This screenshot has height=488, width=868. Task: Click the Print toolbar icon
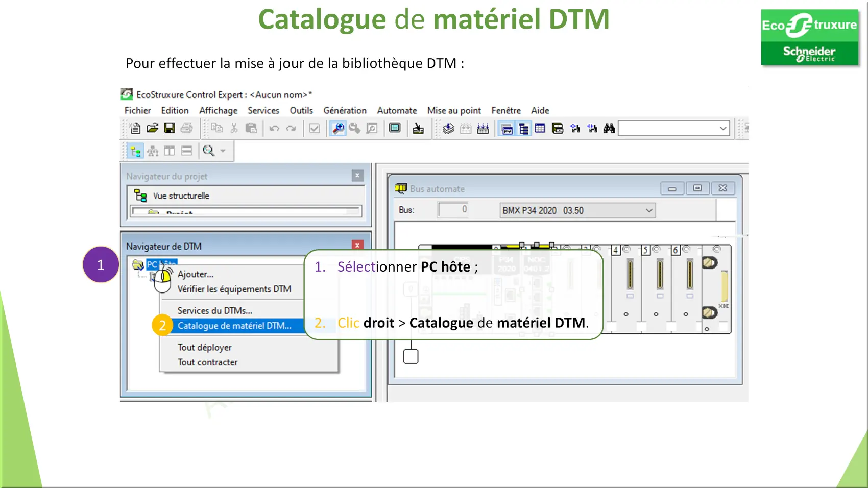coord(187,128)
